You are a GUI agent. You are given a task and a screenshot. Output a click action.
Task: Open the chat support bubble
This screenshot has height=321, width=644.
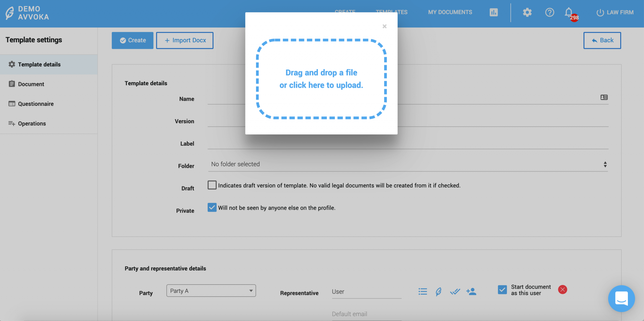coord(621,298)
